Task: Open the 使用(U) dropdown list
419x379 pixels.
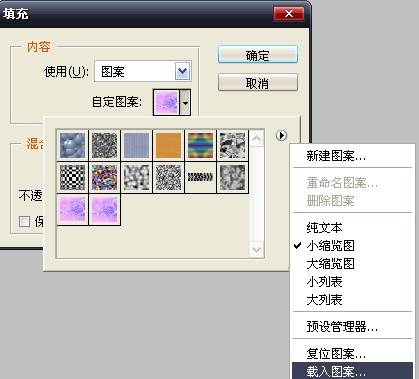Action: [182, 71]
